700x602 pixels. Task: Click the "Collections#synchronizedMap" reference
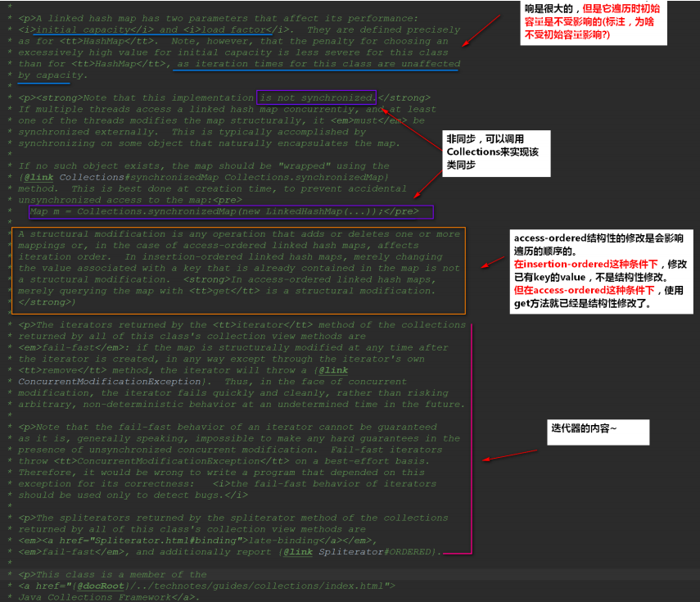pyautogui.click(x=139, y=177)
